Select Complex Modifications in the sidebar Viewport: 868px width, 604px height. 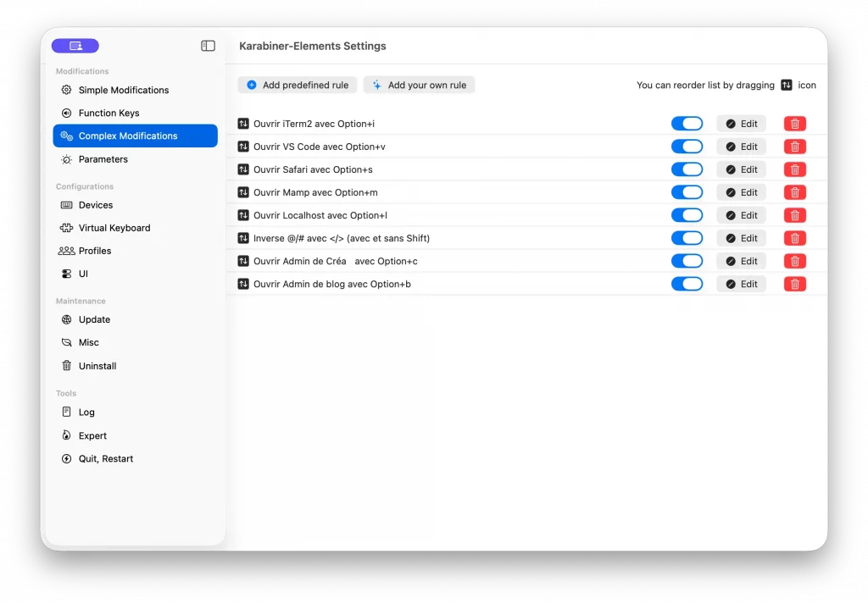point(128,135)
